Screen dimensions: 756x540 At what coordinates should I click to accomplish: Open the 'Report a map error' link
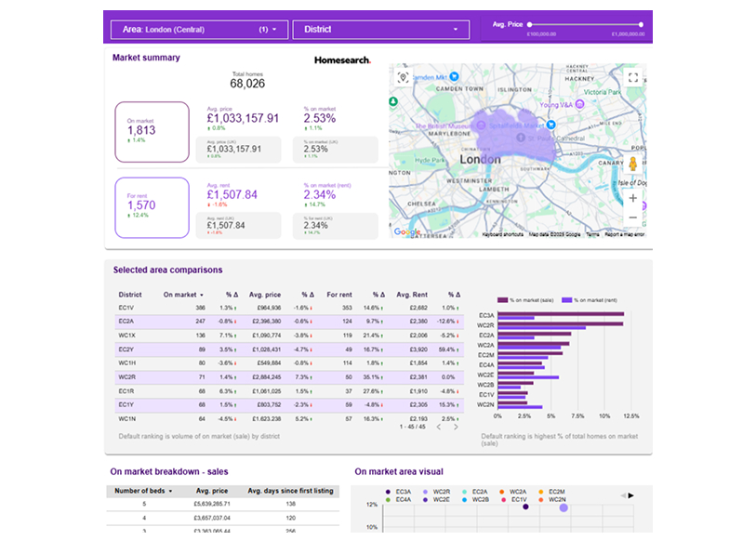(x=625, y=232)
